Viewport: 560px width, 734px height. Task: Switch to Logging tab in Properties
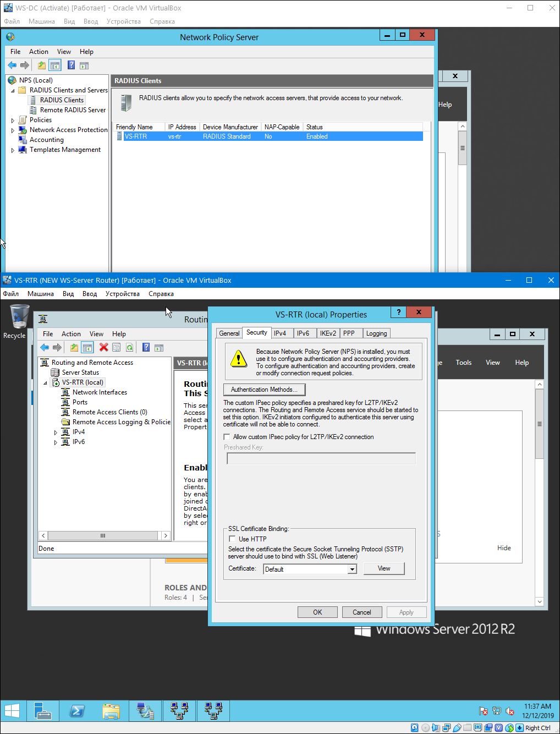[x=376, y=333]
